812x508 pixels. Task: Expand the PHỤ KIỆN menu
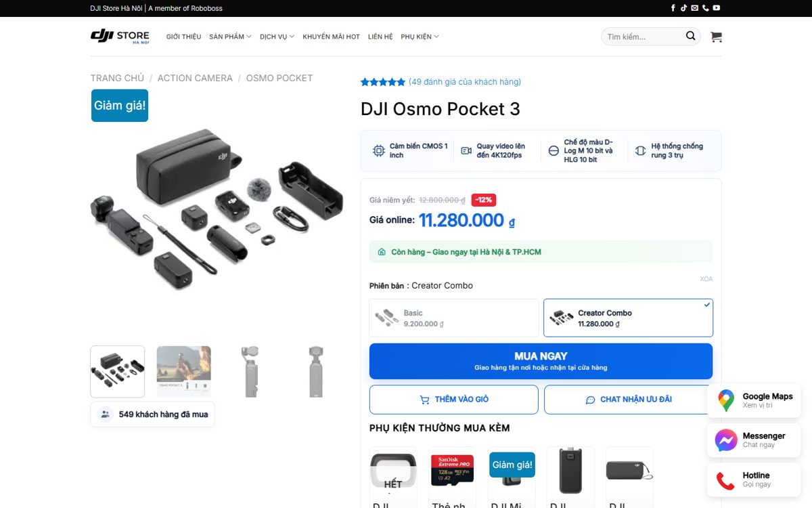point(420,37)
